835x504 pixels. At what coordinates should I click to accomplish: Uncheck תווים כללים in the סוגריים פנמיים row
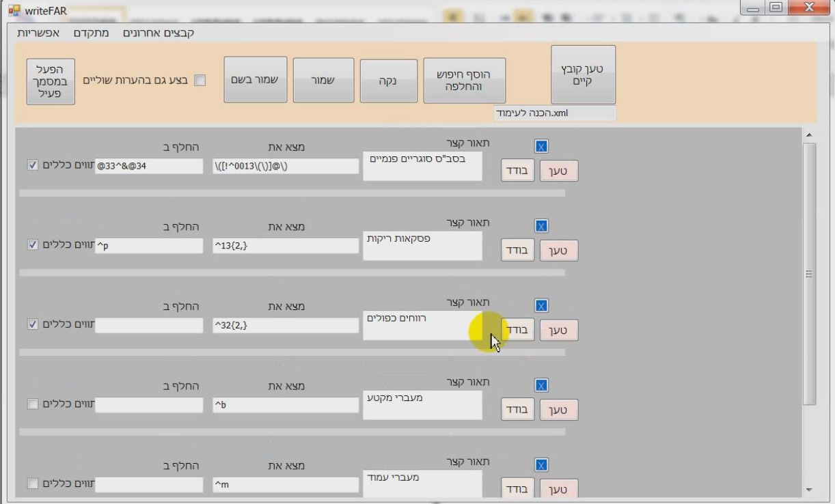tap(33, 165)
